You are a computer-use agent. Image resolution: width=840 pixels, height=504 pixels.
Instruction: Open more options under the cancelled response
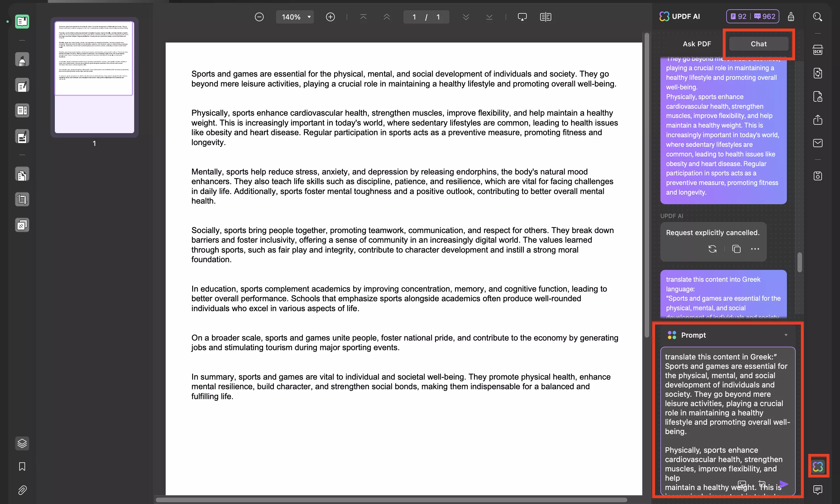coord(755,249)
